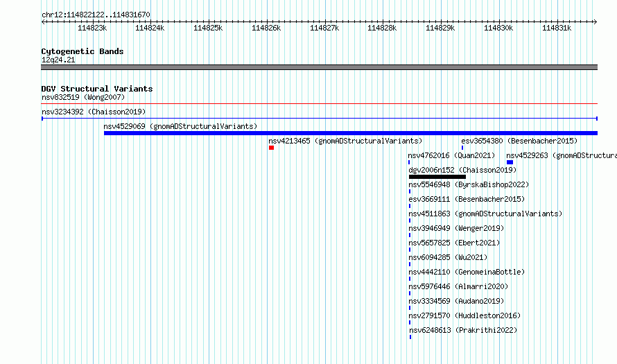Open dgv2006n152 (Chaisson2019) label

462,170
